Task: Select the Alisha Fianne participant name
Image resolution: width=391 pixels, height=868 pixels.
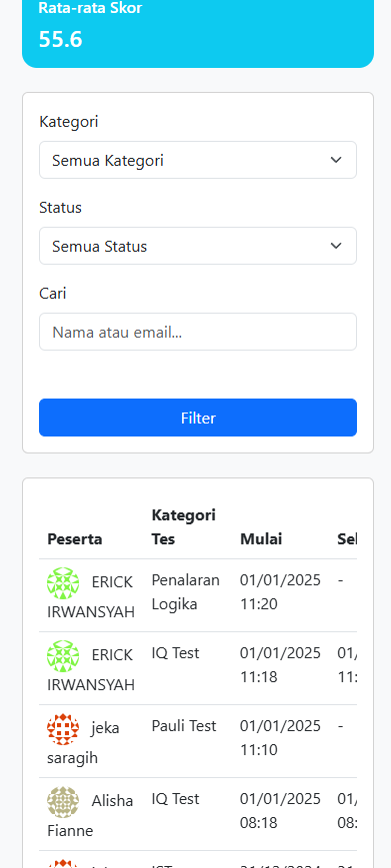Action: tap(90, 816)
